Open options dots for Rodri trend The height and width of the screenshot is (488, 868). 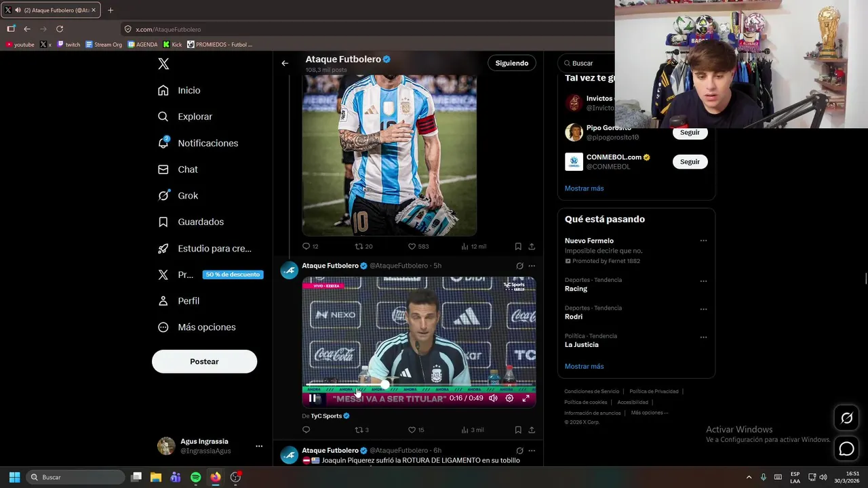(703, 309)
